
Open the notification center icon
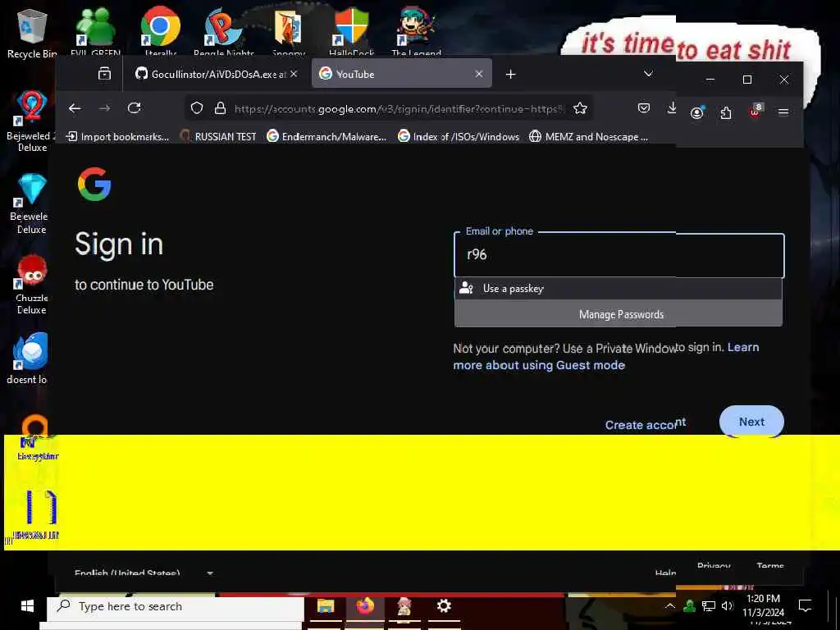tap(805, 606)
